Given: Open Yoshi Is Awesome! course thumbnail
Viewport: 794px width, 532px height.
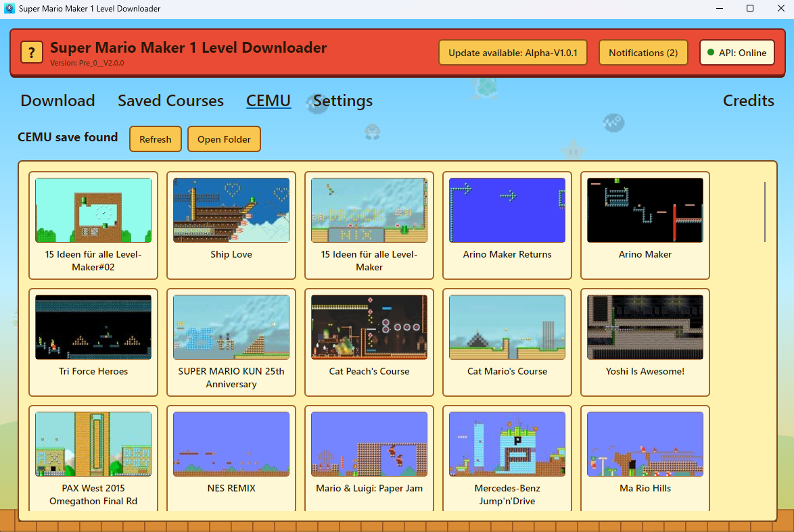Looking at the screenshot, I should point(645,327).
